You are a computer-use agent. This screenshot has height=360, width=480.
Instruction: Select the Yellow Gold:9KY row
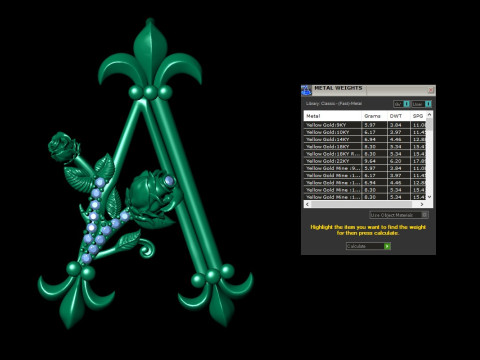click(365, 125)
